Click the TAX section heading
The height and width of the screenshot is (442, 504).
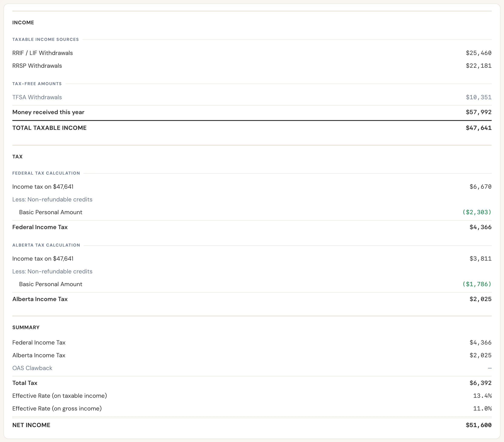point(17,157)
